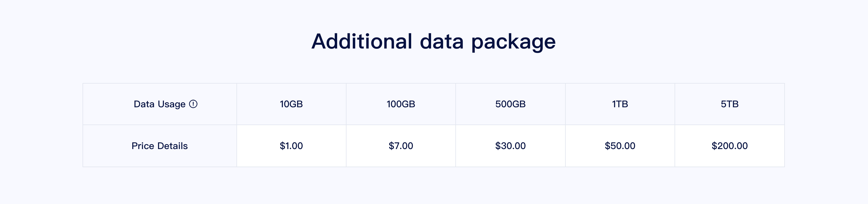Choose the $30.00 price option

tap(510, 146)
